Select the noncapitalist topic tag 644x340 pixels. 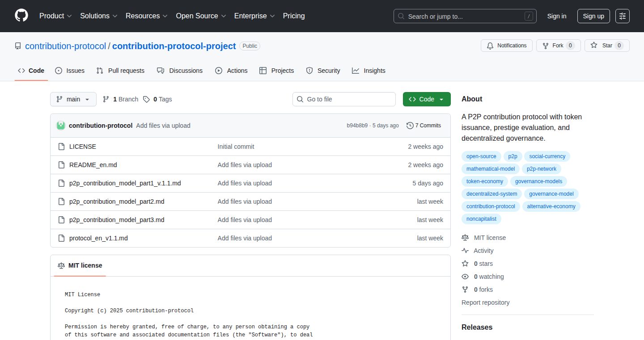click(x=482, y=219)
